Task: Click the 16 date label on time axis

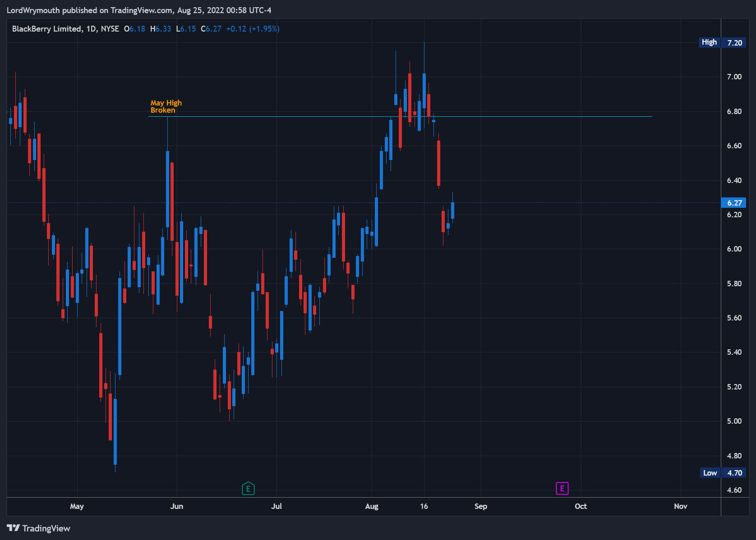Action: pyautogui.click(x=424, y=506)
